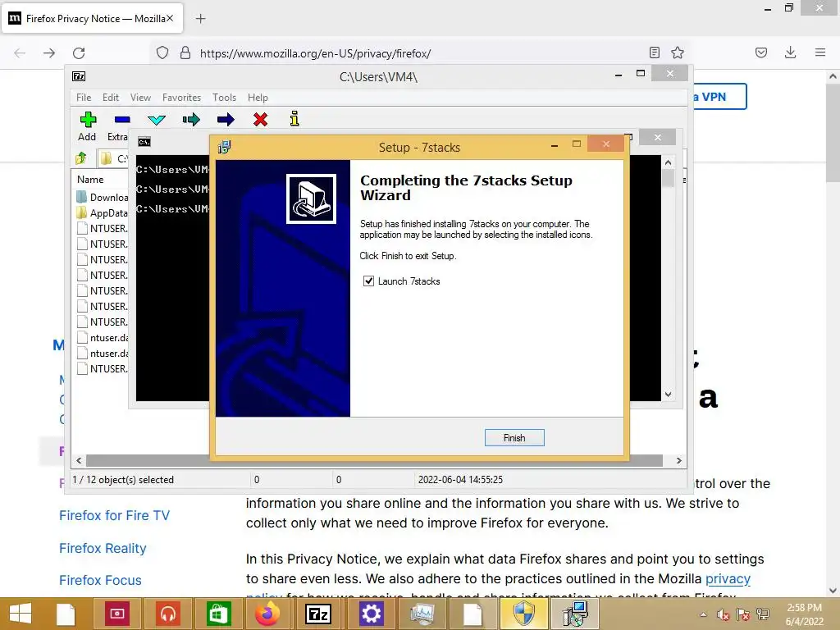Click the tracking protection shield icon
The width and height of the screenshot is (840, 630).
[x=162, y=52]
